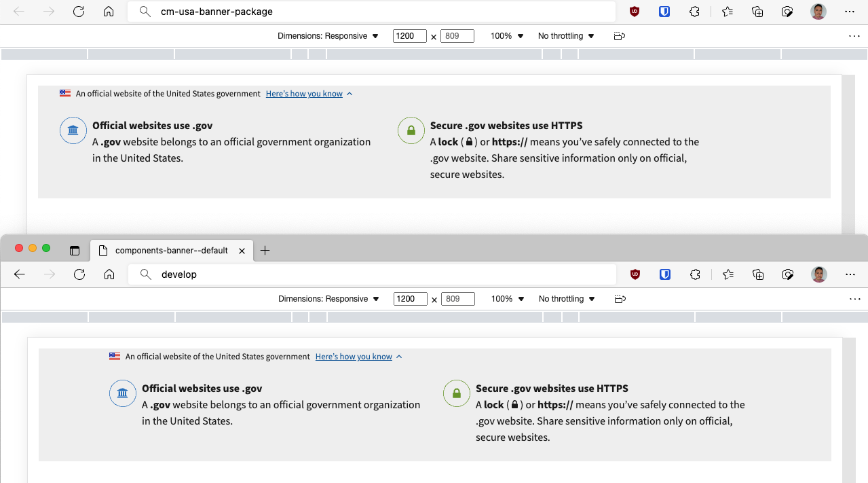Click the green lock icon in front window

tap(457, 393)
